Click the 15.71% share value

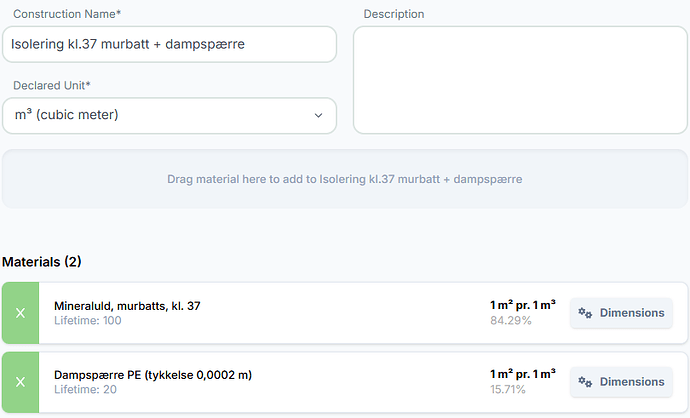click(x=510, y=390)
